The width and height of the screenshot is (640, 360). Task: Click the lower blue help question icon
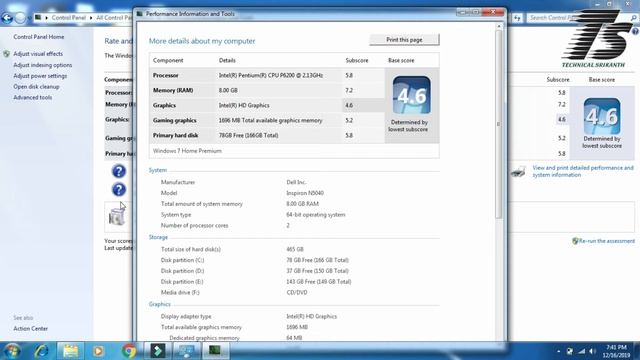pyautogui.click(x=119, y=189)
